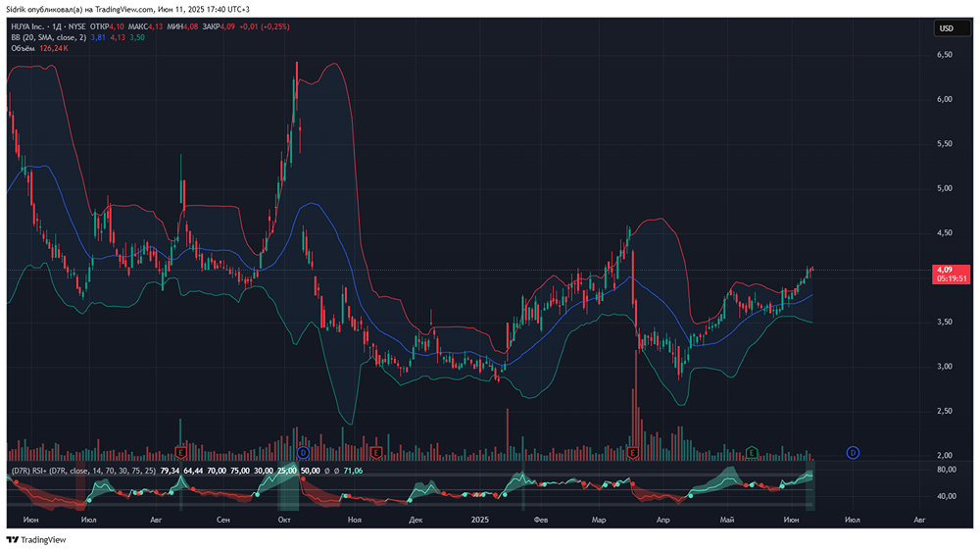This screenshot has width=980, height=551.
Task: Click the RSI value 64,44
Action: click(x=193, y=471)
